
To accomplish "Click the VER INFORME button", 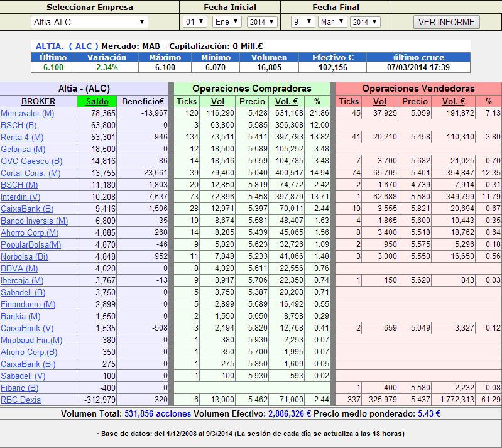I will coord(446,22).
